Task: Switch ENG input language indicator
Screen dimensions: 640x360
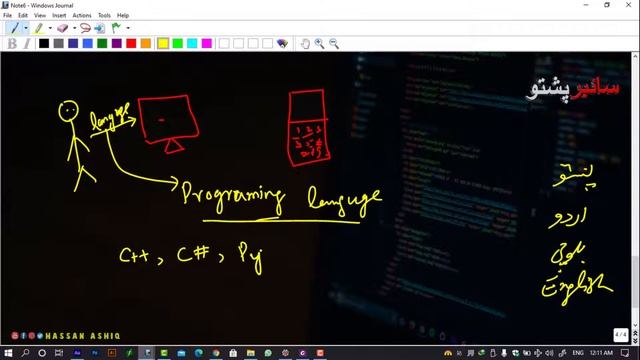Action: point(578,353)
